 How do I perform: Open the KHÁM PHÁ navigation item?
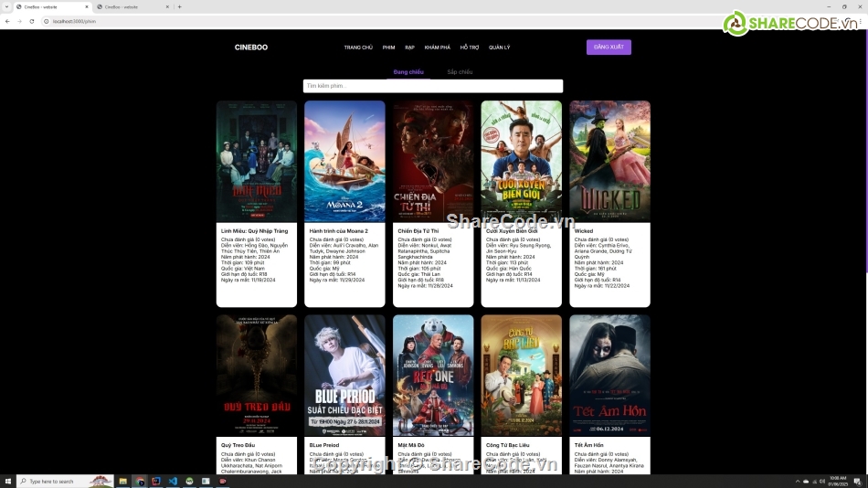coord(438,48)
